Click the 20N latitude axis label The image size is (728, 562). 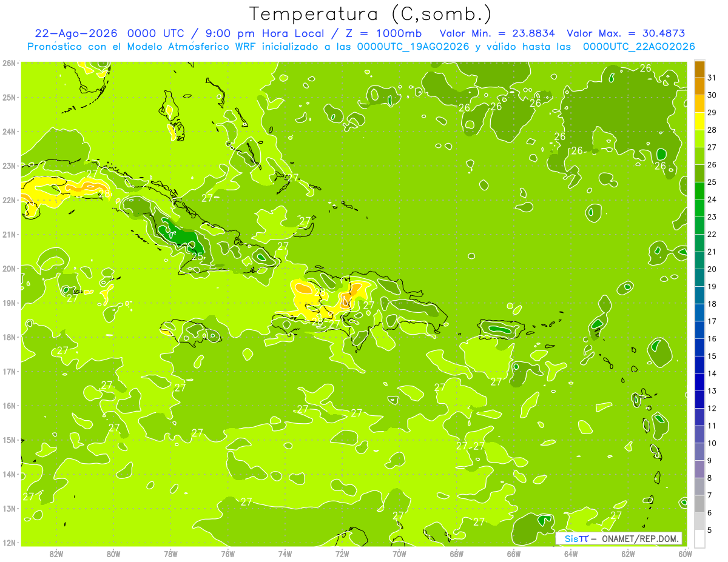(9, 269)
